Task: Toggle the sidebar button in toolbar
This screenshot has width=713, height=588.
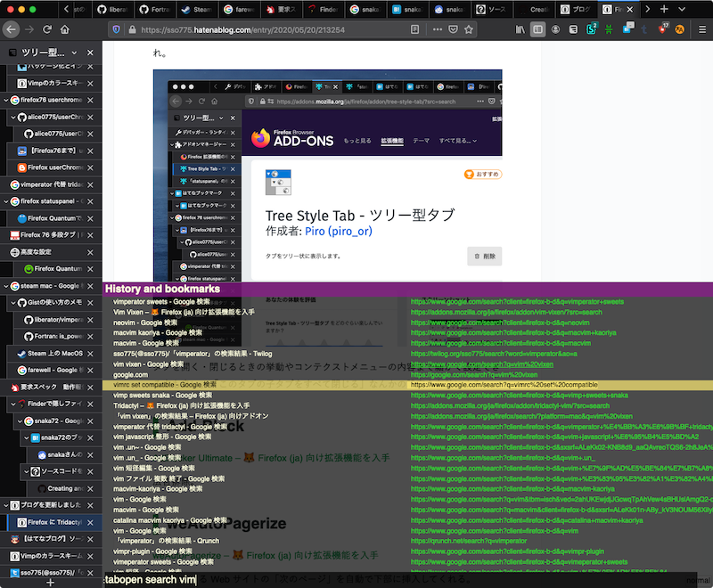Action: [x=537, y=29]
